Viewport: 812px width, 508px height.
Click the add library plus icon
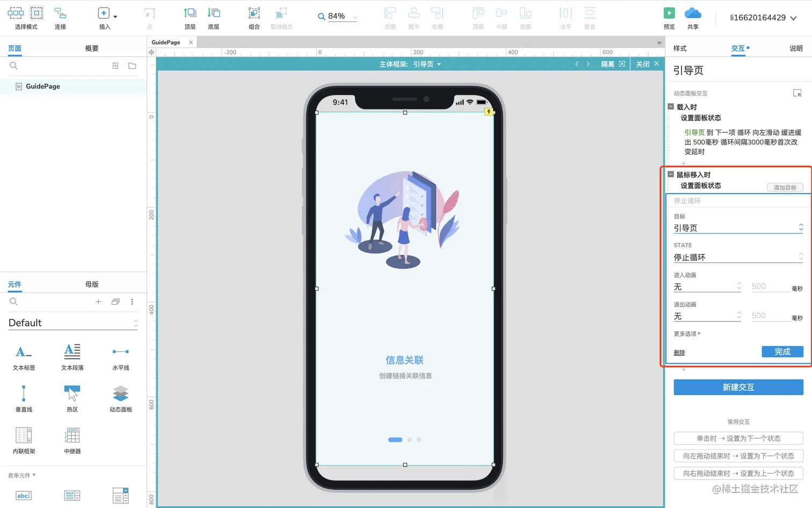[98, 302]
